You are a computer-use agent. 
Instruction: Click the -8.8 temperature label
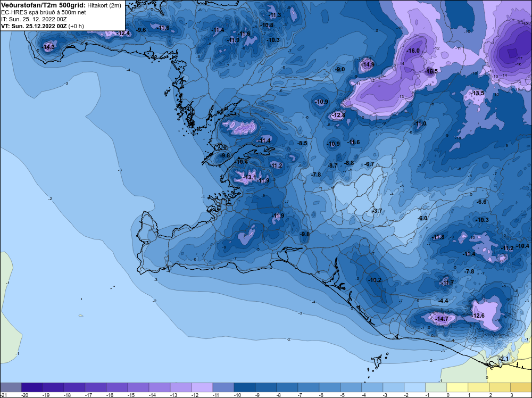coord(349,163)
